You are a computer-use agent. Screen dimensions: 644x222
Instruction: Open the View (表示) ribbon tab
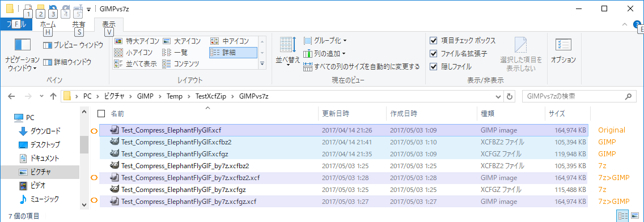click(x=109, y=24)
